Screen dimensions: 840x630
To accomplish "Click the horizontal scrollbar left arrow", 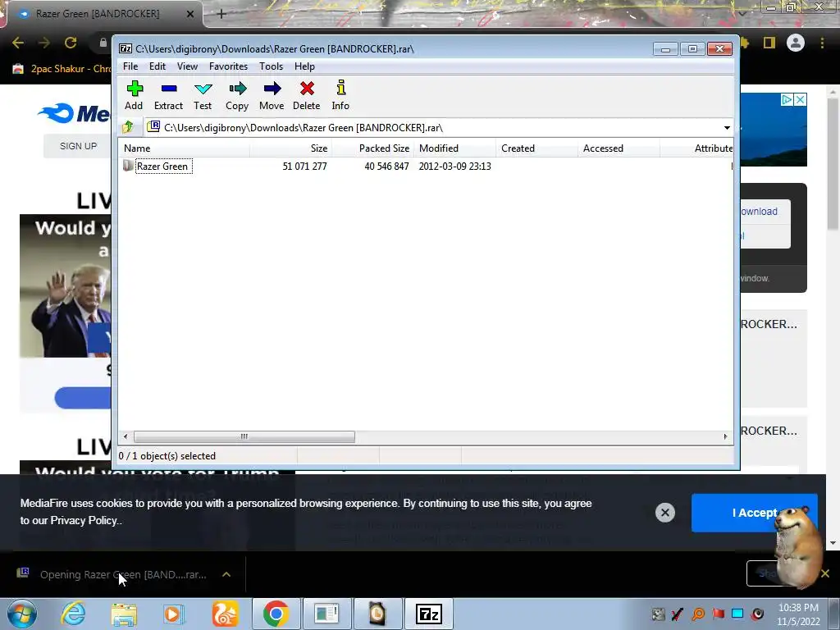I will point(126,436).
